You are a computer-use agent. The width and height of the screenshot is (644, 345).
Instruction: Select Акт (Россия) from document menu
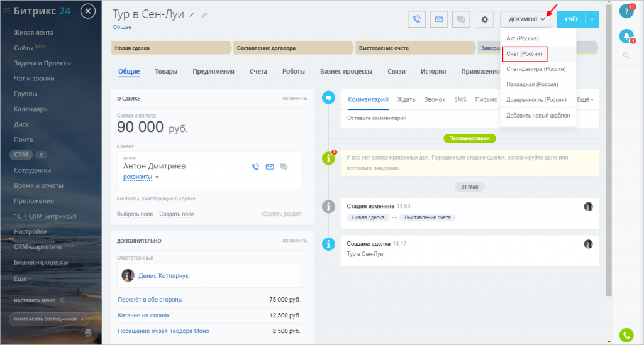523,38
